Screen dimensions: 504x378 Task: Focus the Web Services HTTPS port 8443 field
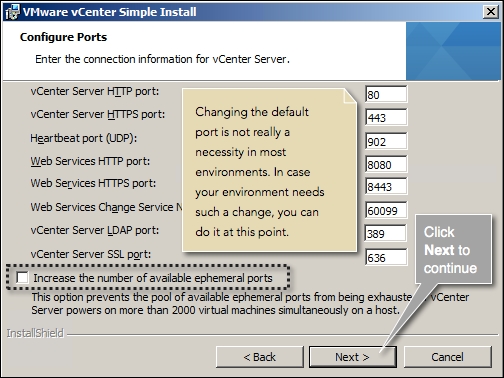386,186
